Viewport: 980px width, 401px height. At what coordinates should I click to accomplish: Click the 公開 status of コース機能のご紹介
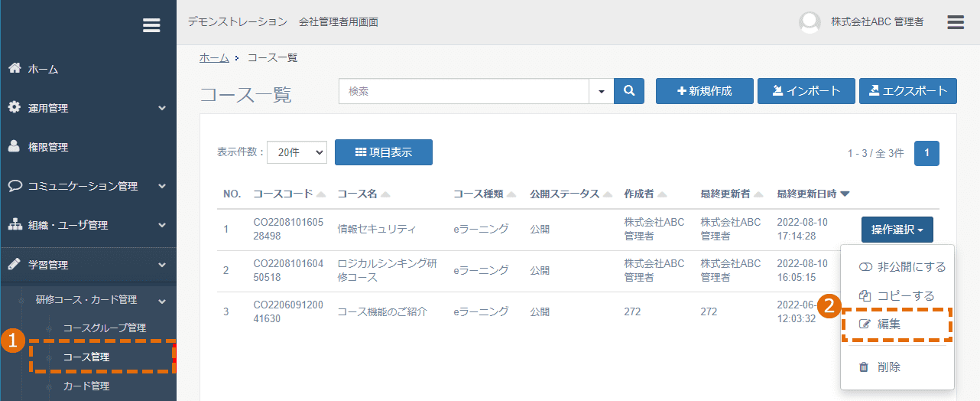pyautogui.click(x=540, y=311)
